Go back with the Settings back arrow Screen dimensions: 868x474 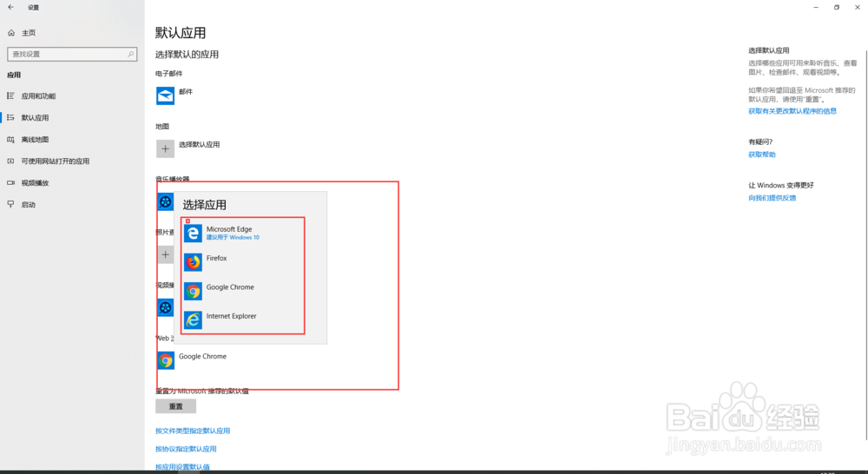[10, 7]
